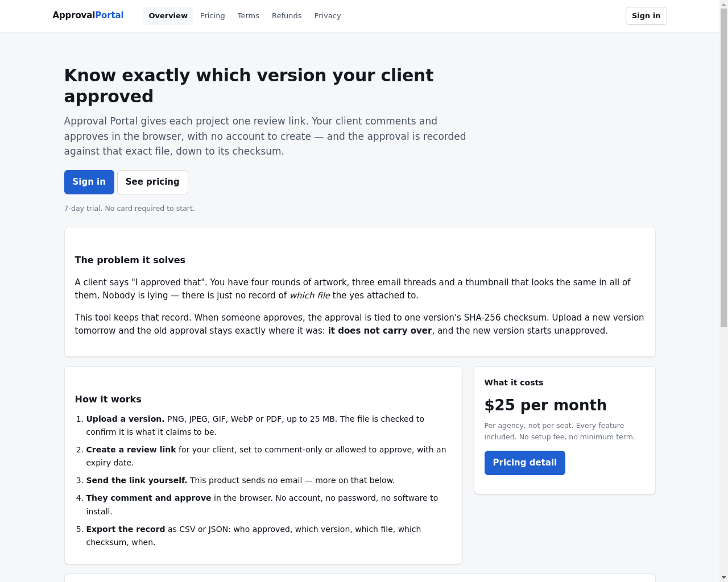The width and height of the screenshot is (728, 582).
Task: Click the "7-day trial" note text
Action: (x=130, y=209)
